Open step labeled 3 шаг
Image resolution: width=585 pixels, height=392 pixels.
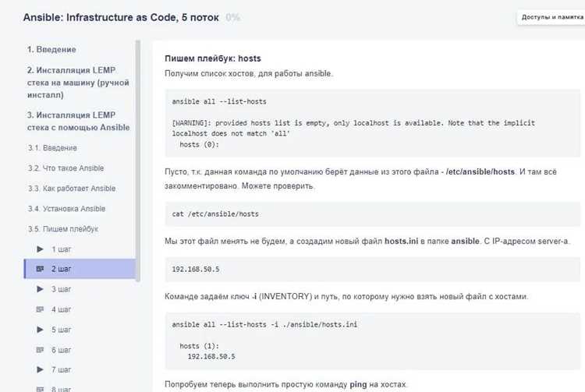(61, 289)
